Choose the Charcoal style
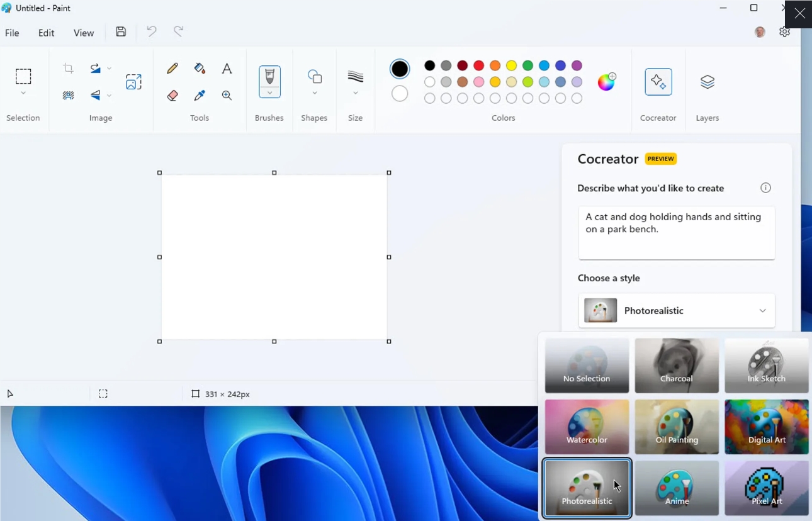Image resolution: width=812 pixels, height=521 pixels. 677,366
